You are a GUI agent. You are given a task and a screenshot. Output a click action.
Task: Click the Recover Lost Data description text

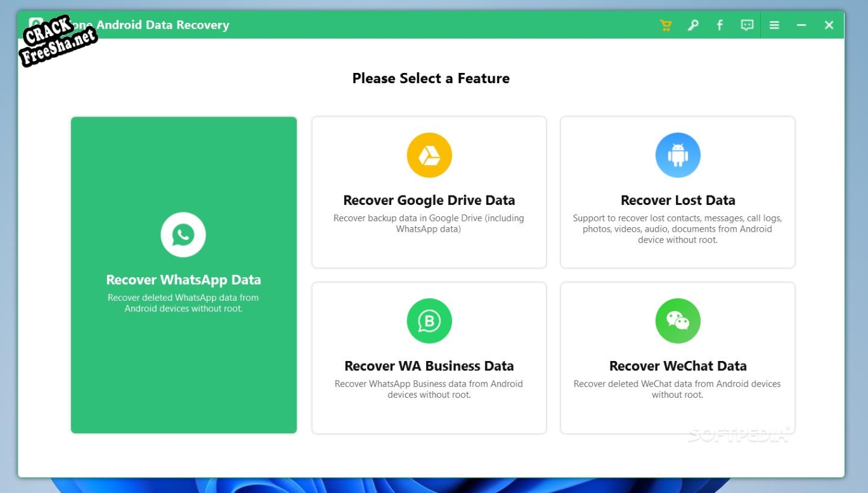[x=678, y=229]
